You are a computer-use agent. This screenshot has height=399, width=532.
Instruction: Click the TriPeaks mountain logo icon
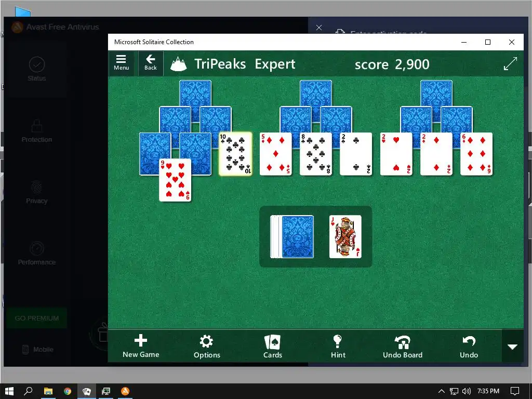179,64
